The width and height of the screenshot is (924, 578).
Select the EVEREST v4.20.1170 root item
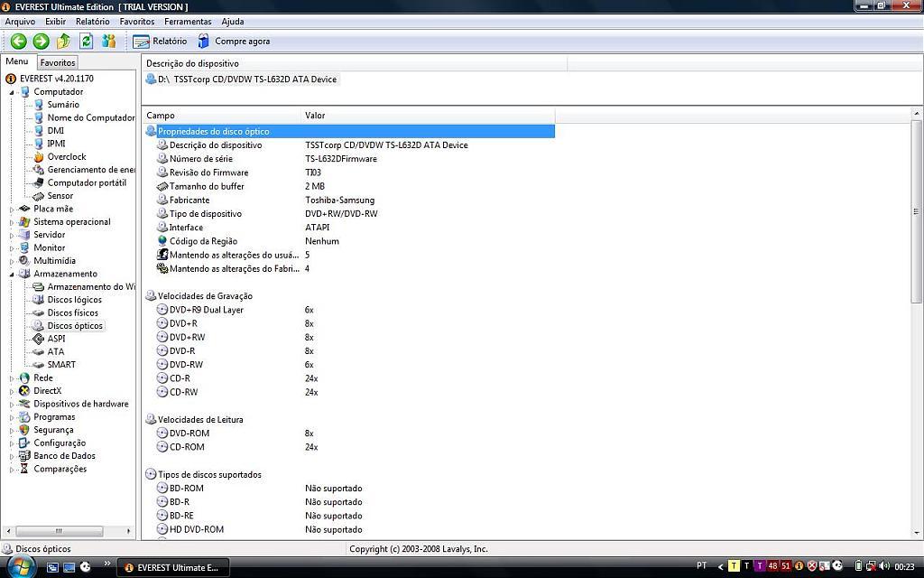pyautogui.click(x=57, y=79)
